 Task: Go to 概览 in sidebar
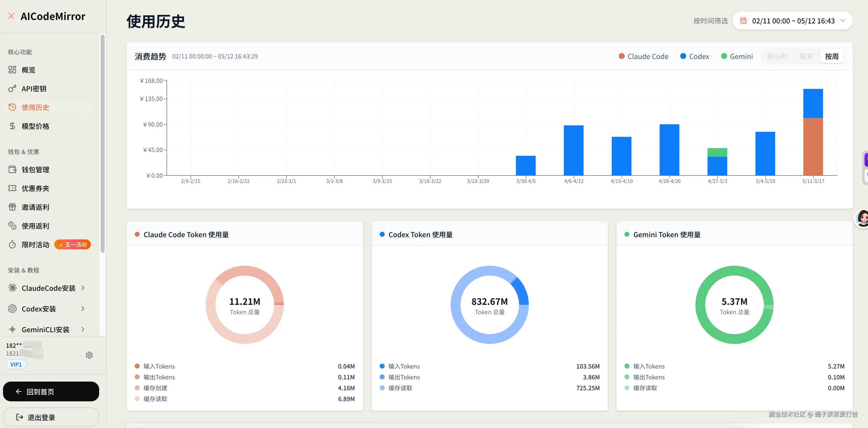[x=50, y=70]
